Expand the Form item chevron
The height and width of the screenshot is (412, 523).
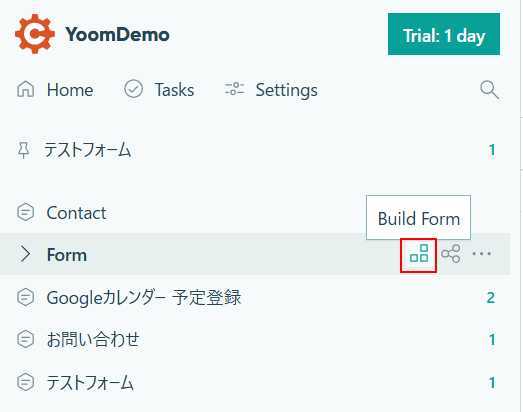(x=25, y=254)
